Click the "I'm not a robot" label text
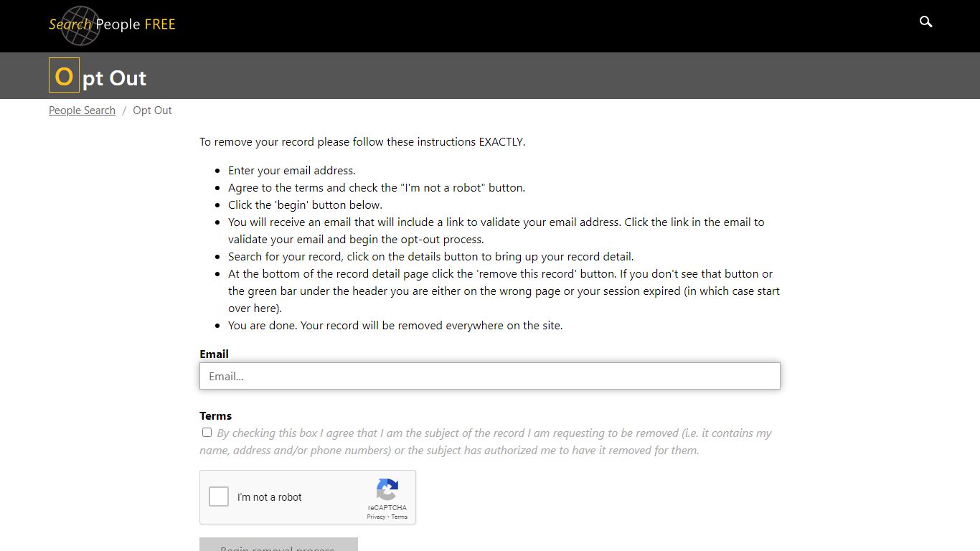980x551 pixels. pos(270,497)
